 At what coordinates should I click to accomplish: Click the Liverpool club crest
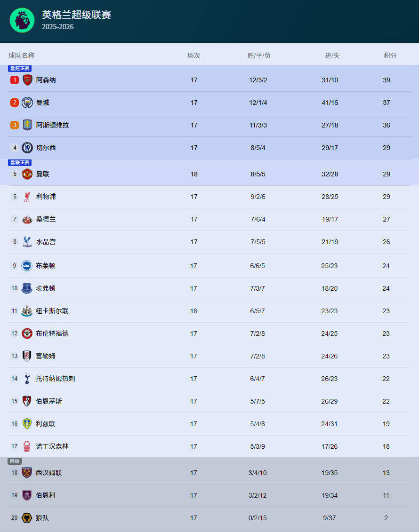click(27, 197)
